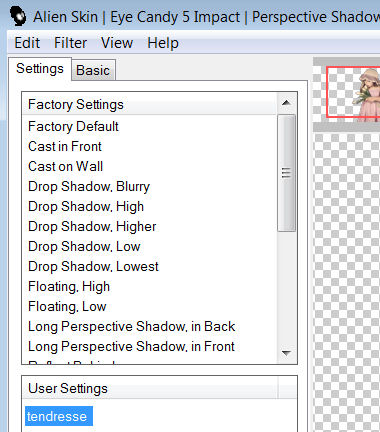Viewport: 380px width, 432px height.
Task: Open the Help menu
Action: coord(163,43)
